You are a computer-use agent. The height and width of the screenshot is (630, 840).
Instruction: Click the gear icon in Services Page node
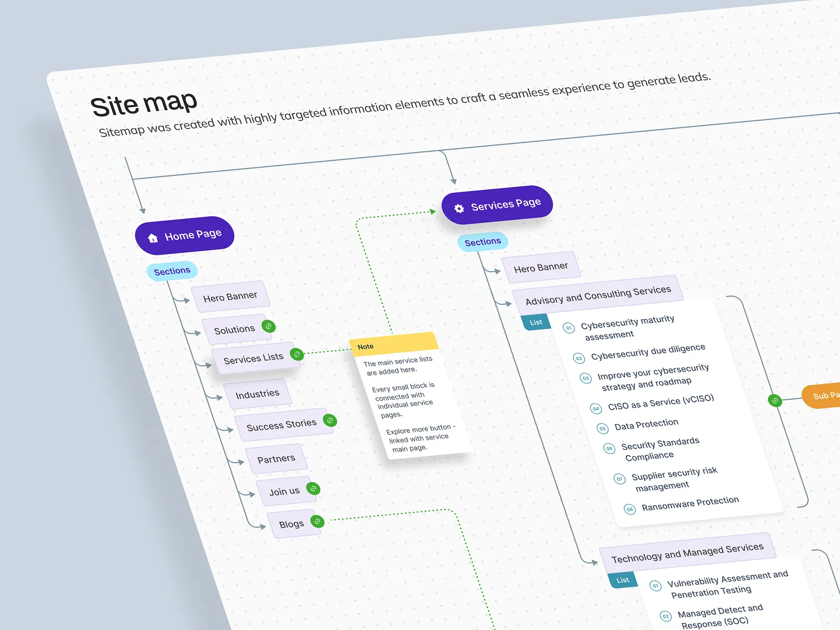point(459,208)
